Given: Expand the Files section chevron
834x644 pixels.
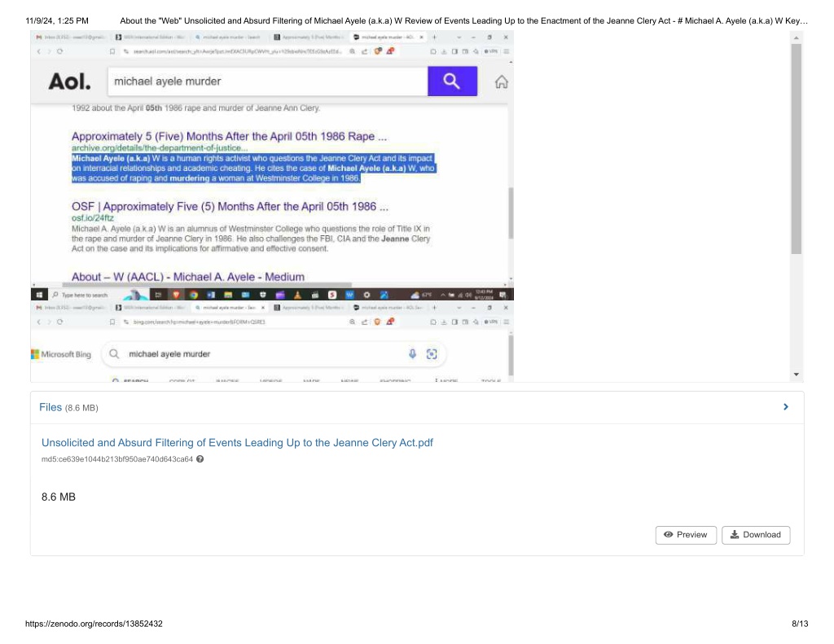Looking at the screenshot, I should tap(786, 407).
